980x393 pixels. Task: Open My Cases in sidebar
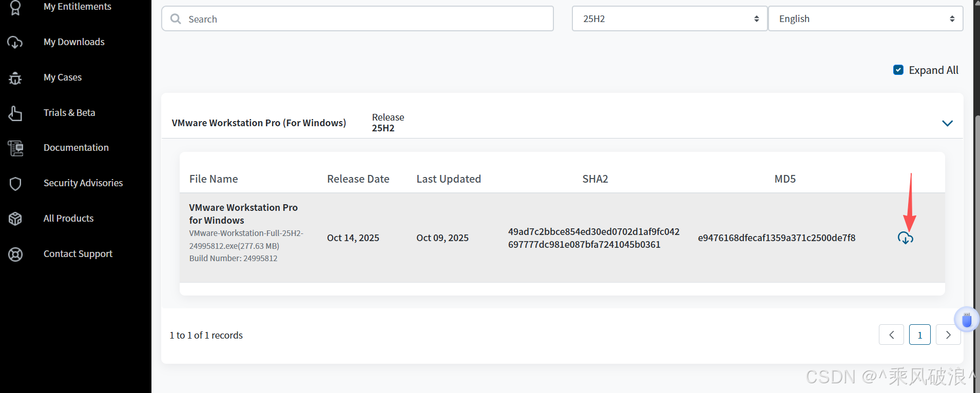coord(63,77)
